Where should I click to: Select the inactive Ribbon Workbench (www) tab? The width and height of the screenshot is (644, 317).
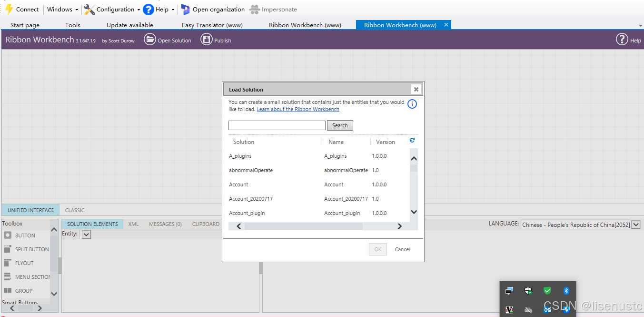pos(305,25)
